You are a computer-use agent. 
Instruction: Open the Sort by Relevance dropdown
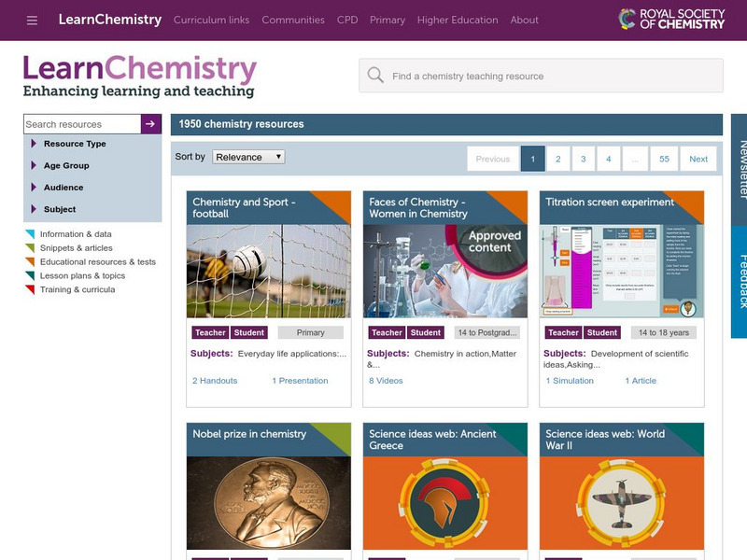tap(248, 157)
